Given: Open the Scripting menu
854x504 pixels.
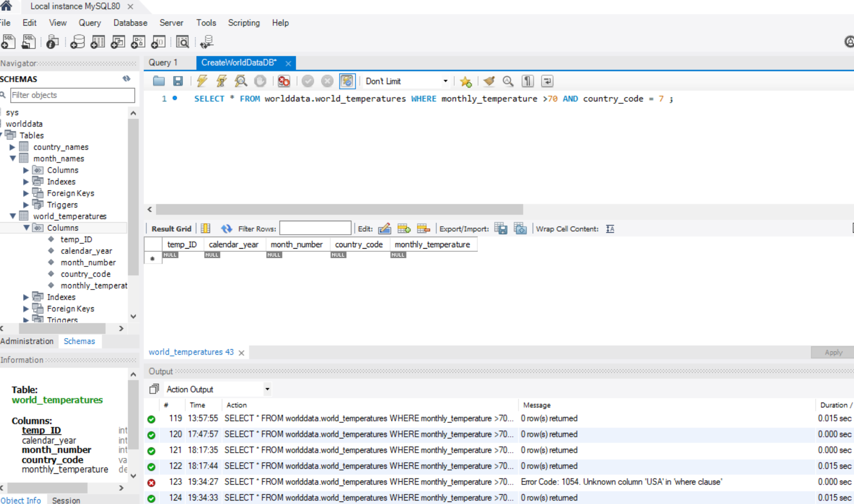Looking at the screenshot, I should pyautogui.click(x=244, y=23).
